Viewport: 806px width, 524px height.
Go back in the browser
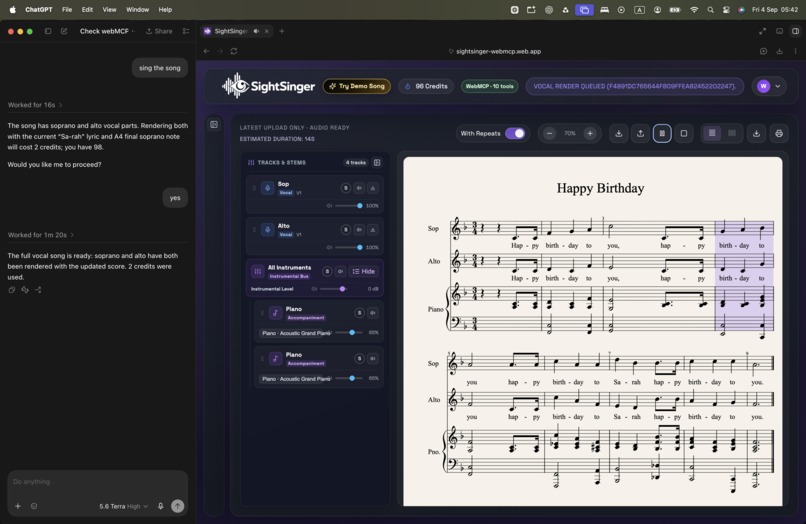click(207, 51)
